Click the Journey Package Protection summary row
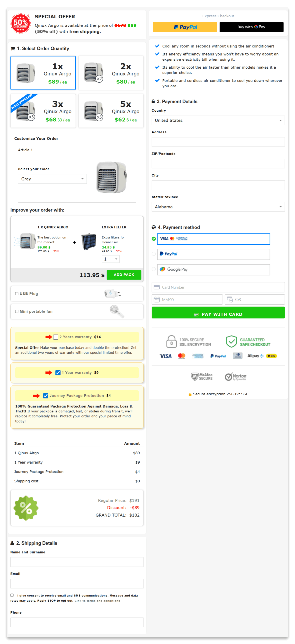 coord(77,472)
